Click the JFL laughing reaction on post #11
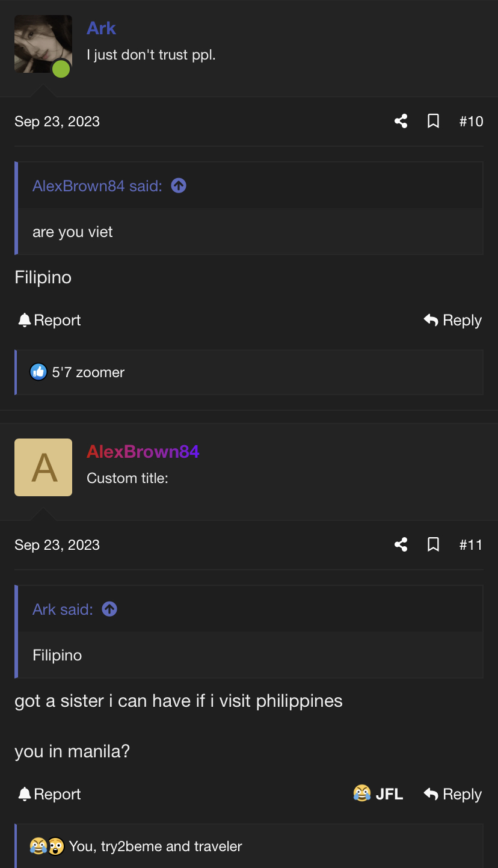The image size is (498, 868). click(378, 794)
